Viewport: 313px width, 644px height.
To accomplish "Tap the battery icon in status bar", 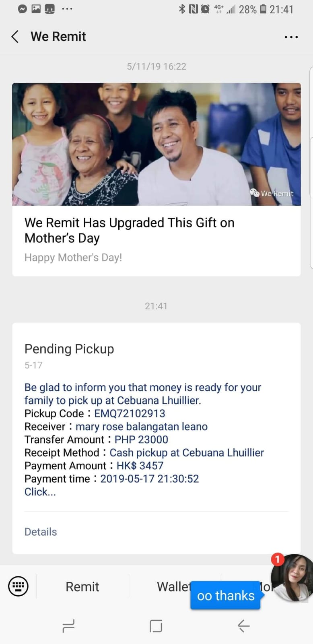I will coord(263,9).
